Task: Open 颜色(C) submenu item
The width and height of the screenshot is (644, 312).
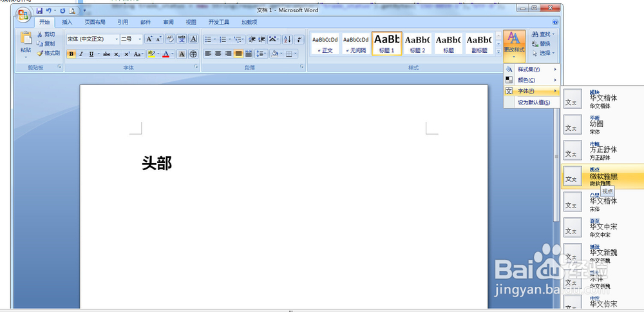Action: coord(532,80)
